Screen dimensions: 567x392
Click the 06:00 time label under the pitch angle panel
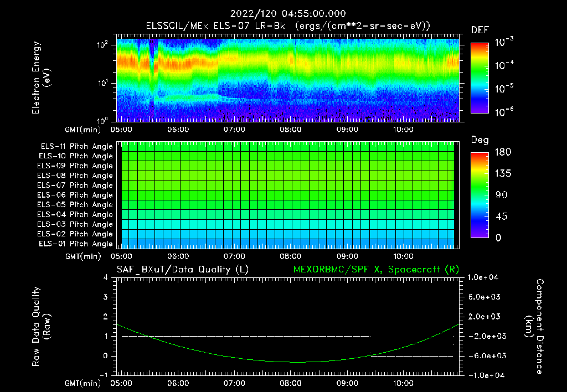tap(178, 256)
